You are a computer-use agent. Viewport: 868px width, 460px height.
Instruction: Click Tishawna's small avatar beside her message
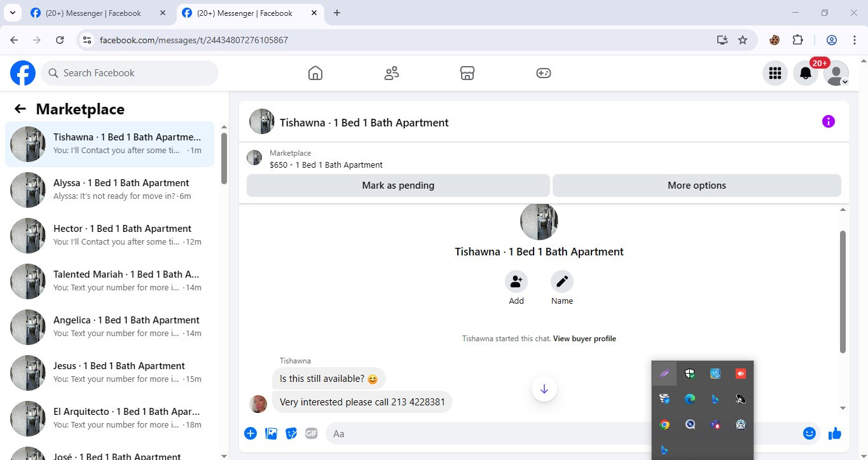coord(258,403)
